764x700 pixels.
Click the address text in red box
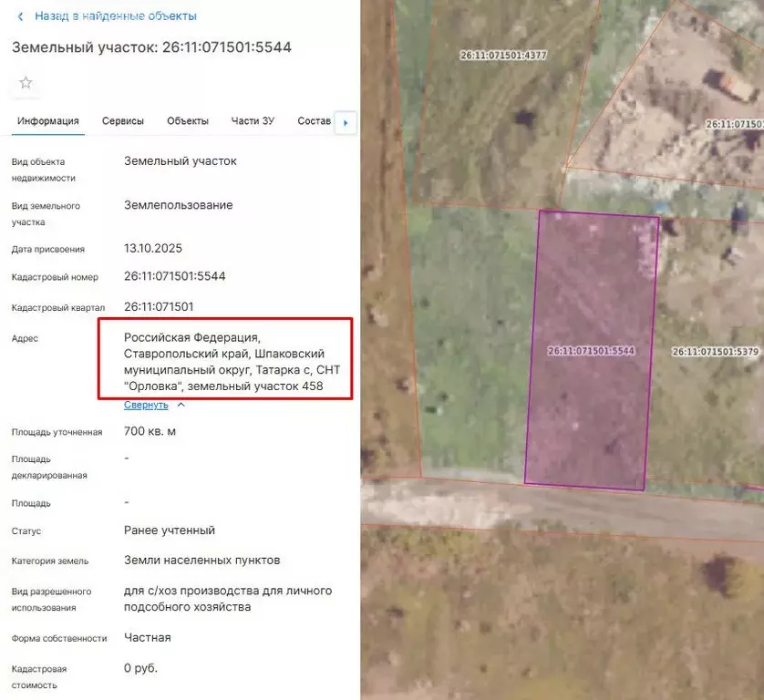(x=224, y=363)
